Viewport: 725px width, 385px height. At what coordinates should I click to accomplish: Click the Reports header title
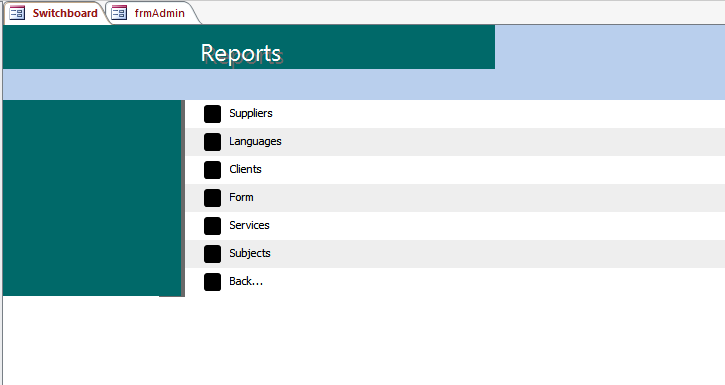[241, 54]
